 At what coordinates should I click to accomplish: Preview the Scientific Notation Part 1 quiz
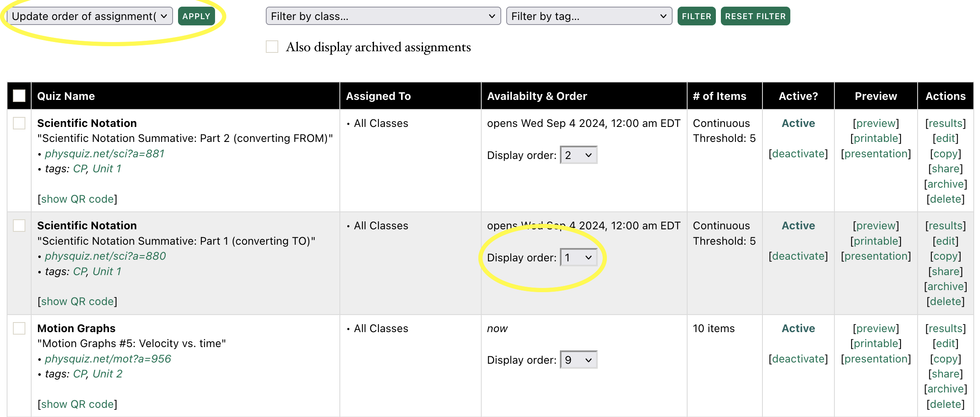click(876, 226)
